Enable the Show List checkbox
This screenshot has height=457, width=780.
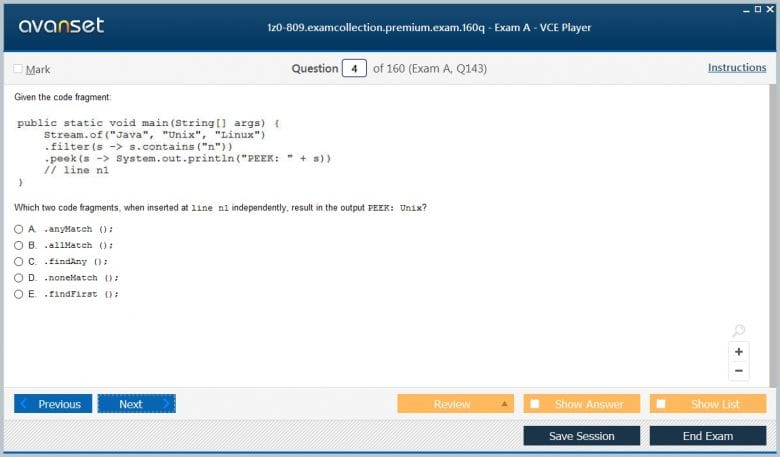click(661, 404)
